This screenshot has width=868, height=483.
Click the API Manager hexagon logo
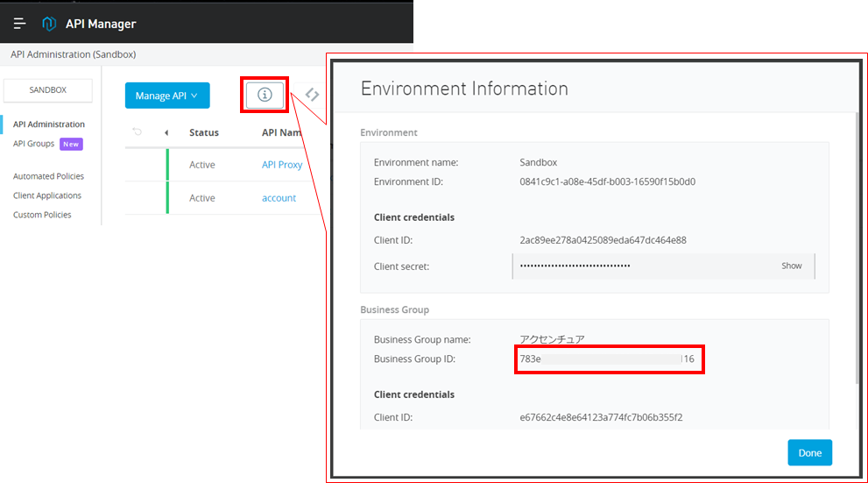(49, 24)
